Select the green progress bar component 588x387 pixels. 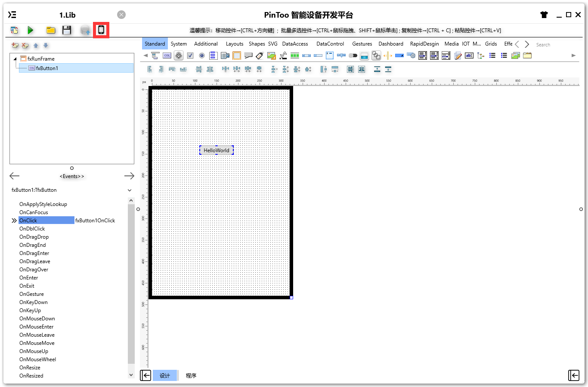[295, 55]
